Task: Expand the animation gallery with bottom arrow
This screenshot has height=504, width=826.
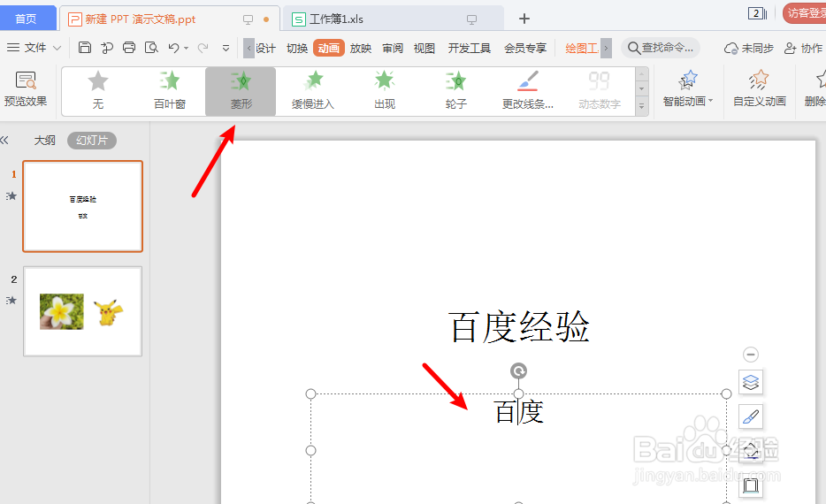Action: point(642,106)
